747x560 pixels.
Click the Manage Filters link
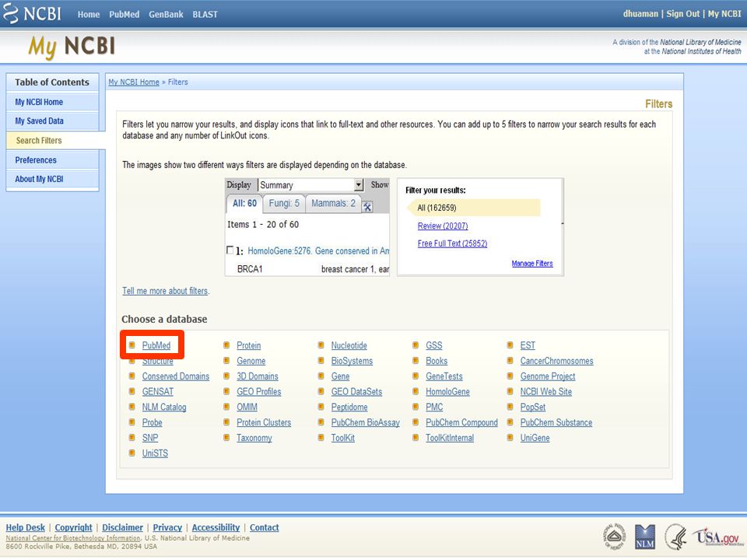coord(532,264)
